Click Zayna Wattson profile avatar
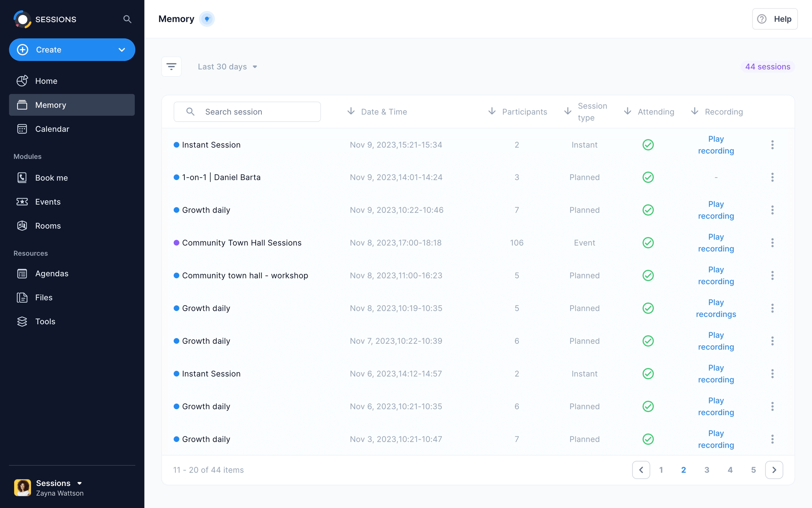The height and width of the screenshot is (508, 812). pyautogui.click(x=22, y=488)
